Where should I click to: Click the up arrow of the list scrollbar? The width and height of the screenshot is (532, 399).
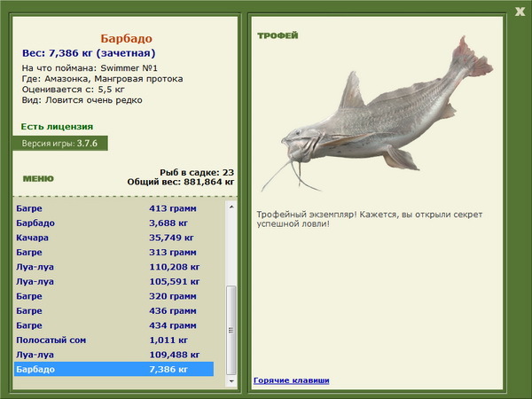(x=231, y=207)
